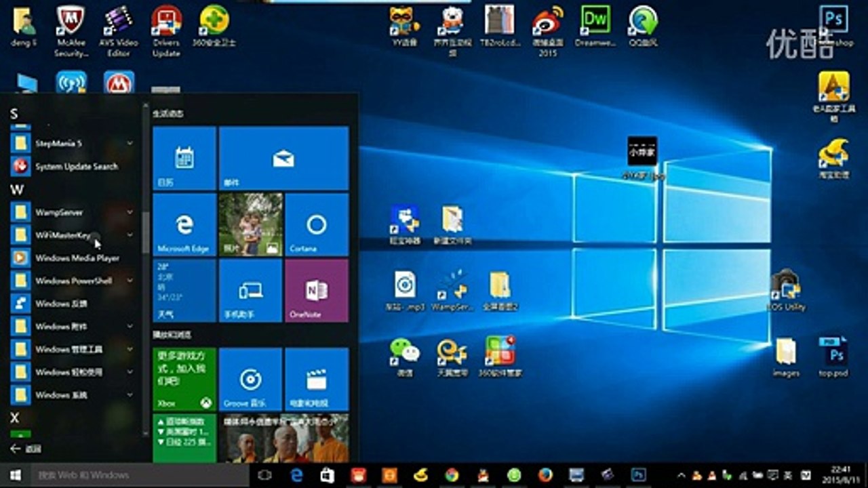Open the Cortana tile
This screenshot has height=488, width=868.
tap(317, 224)
